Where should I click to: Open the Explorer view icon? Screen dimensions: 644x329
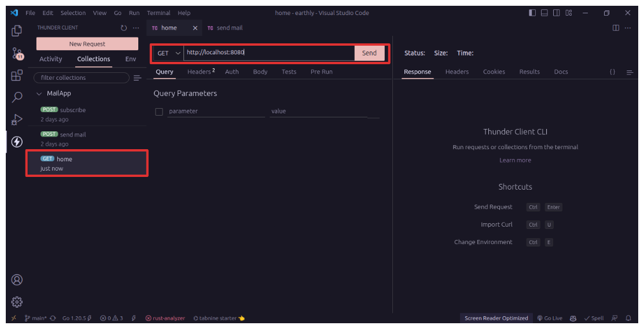(x=17, y=31)
